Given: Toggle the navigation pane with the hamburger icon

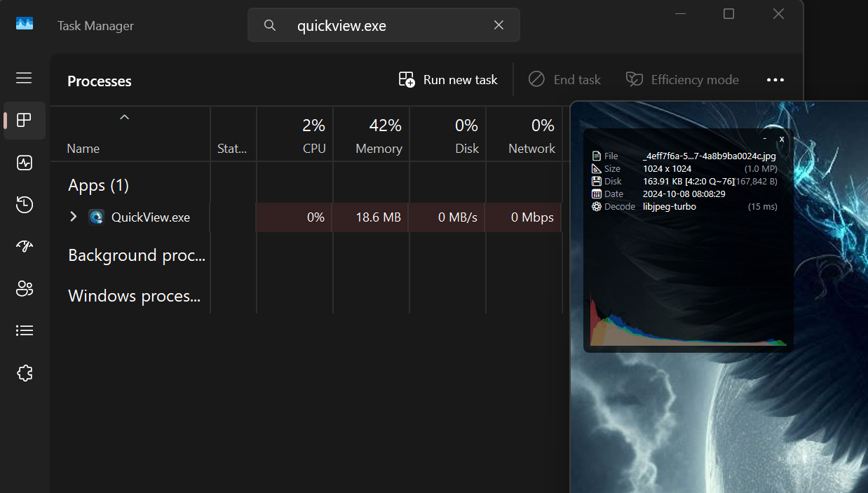Looking at the screenshot, I should point(24,78).
